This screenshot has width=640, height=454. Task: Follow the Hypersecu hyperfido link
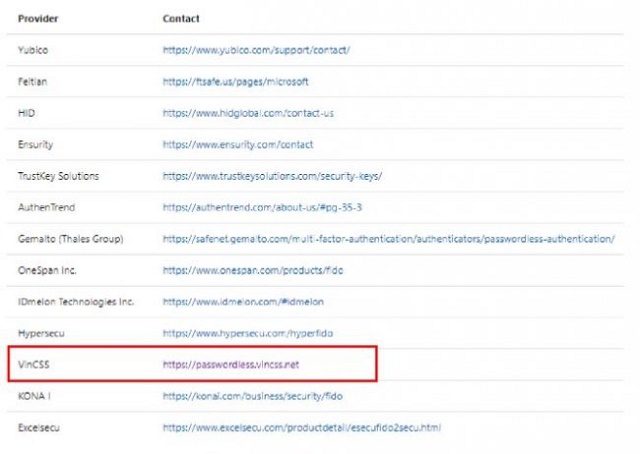coord(248,333)
